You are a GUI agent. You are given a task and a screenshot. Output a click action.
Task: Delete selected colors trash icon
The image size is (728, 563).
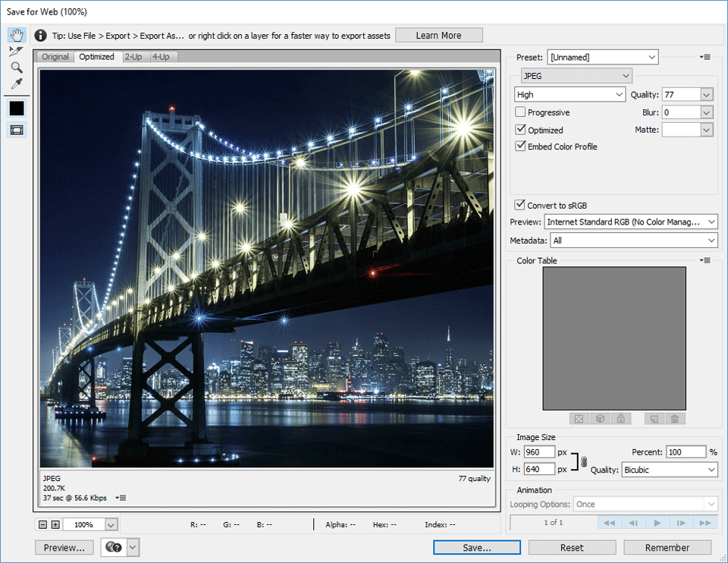[675, 419]
